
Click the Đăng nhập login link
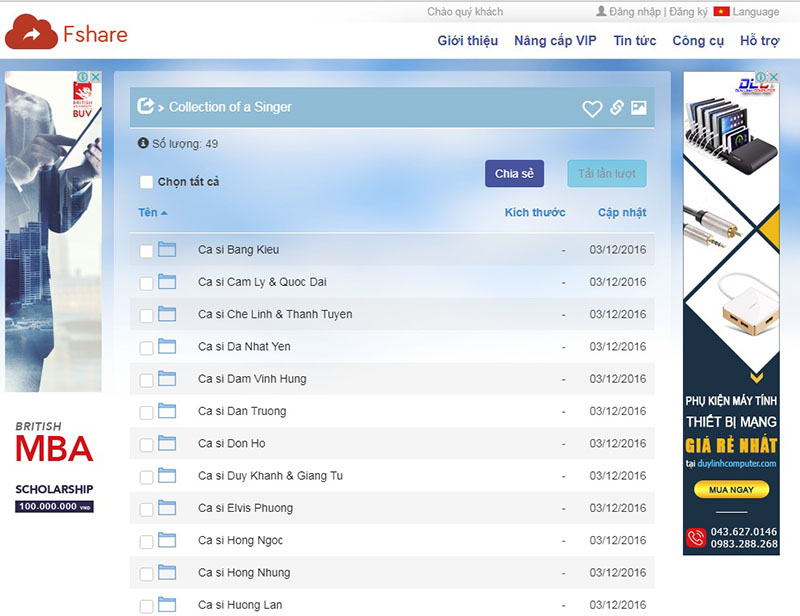point(635,12)
